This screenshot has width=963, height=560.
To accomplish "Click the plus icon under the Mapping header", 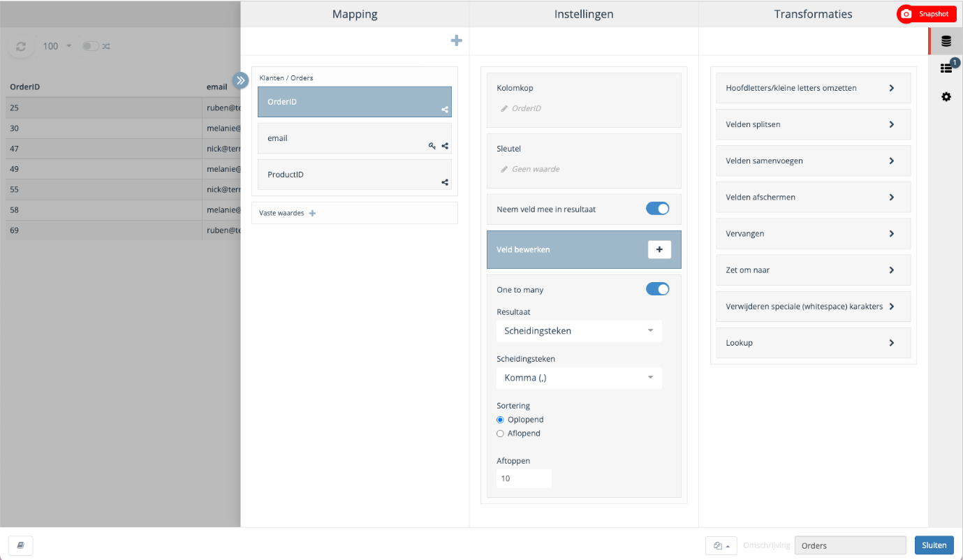I will (x=456, y=41).
